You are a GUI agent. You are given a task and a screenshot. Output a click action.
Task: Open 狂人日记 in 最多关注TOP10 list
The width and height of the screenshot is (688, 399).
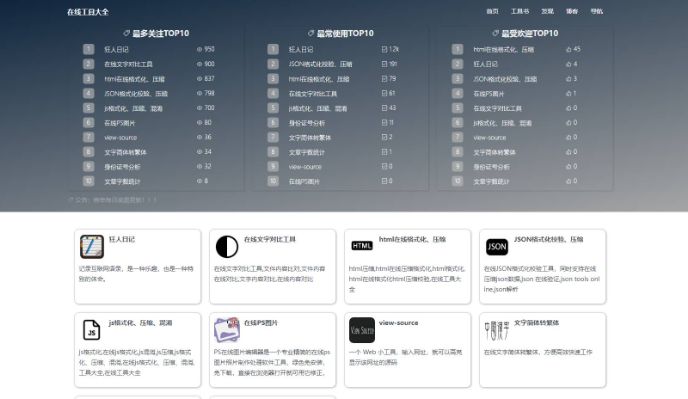click(116, 50)
